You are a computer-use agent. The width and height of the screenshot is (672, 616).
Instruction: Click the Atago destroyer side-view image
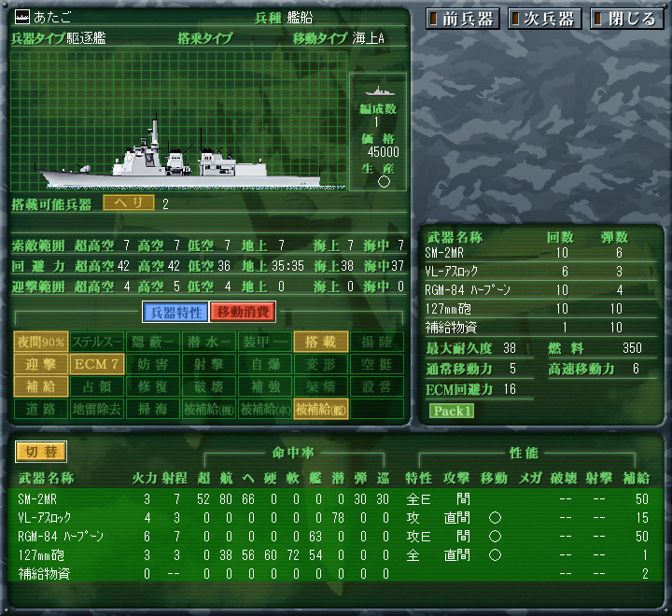179,156
